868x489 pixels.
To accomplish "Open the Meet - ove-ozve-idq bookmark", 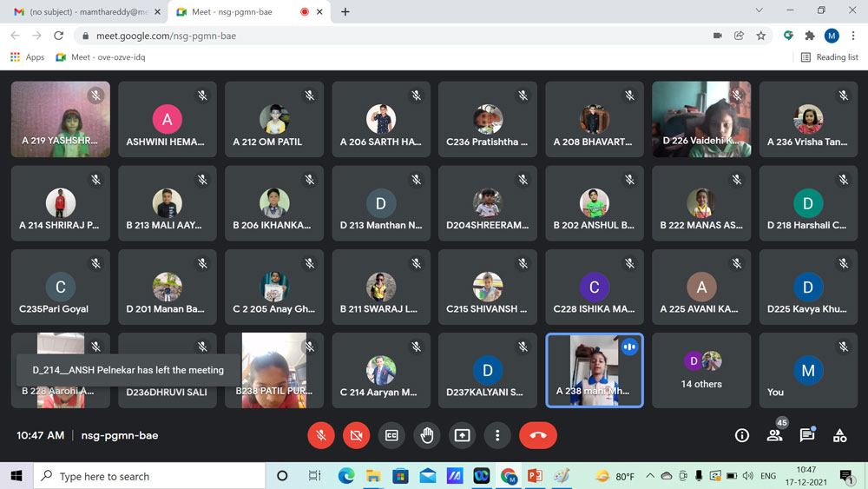I will pyautogui.click(x=100, y=57).
